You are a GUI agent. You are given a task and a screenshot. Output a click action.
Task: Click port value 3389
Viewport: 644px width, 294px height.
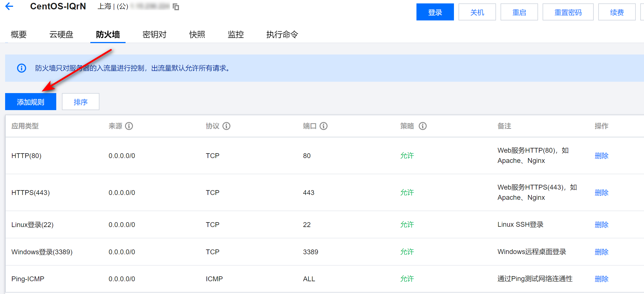(311, 252)
